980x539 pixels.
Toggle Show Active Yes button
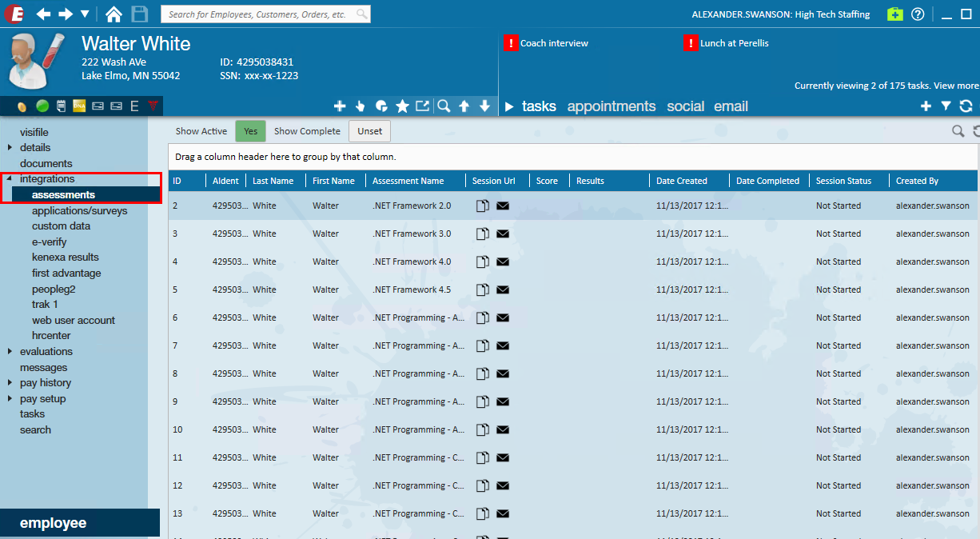tap(250, 131)
